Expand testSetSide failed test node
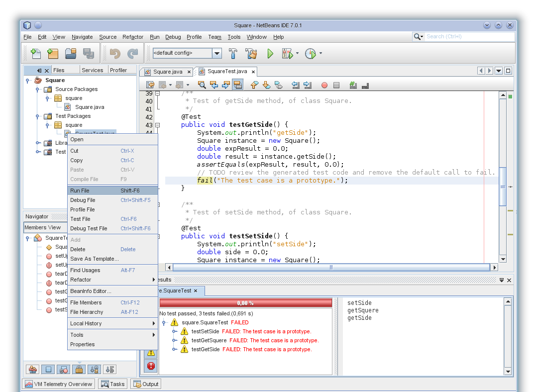Screen dimensions: 537x392 pyautogui.click(x=174, y=331)
